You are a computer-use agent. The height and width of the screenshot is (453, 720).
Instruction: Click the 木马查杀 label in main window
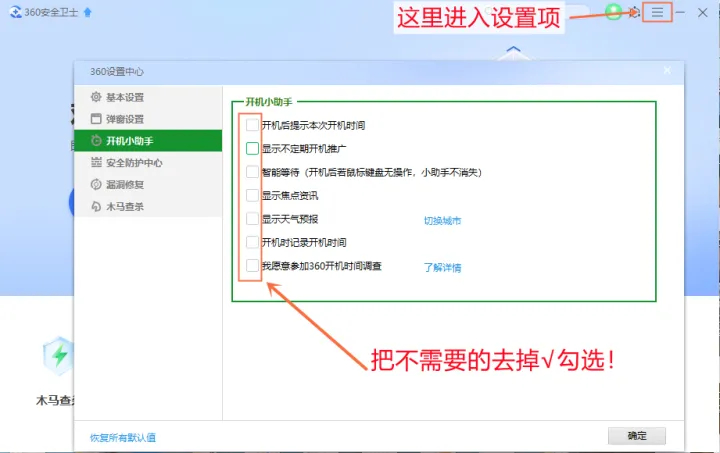[55, 400]
